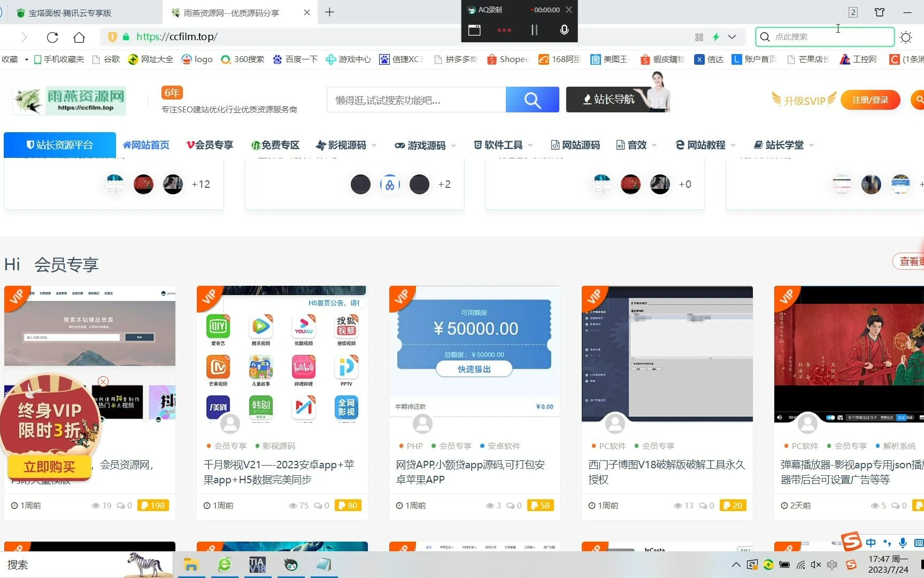Click the QR code icon in address bar
This screenshot has width=924, height=578.
(x=699, y=37)
